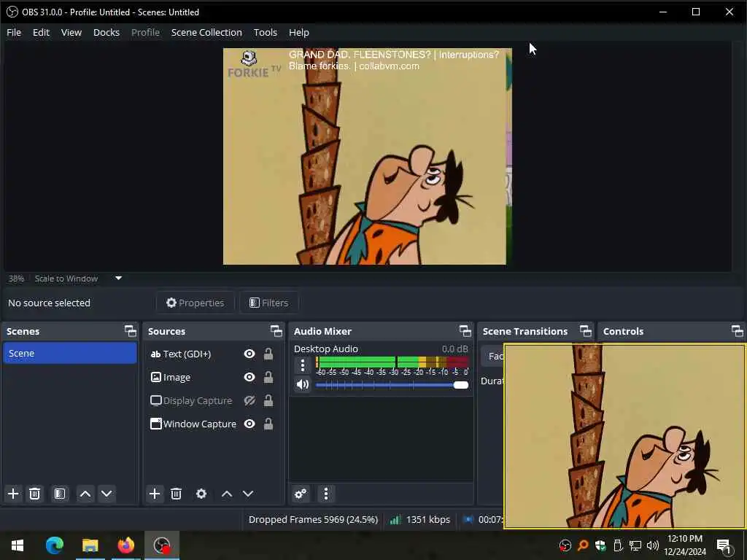Click the cartoon preview overlay thumbnail
Viewport: 747px width, 560px height.
624,436
